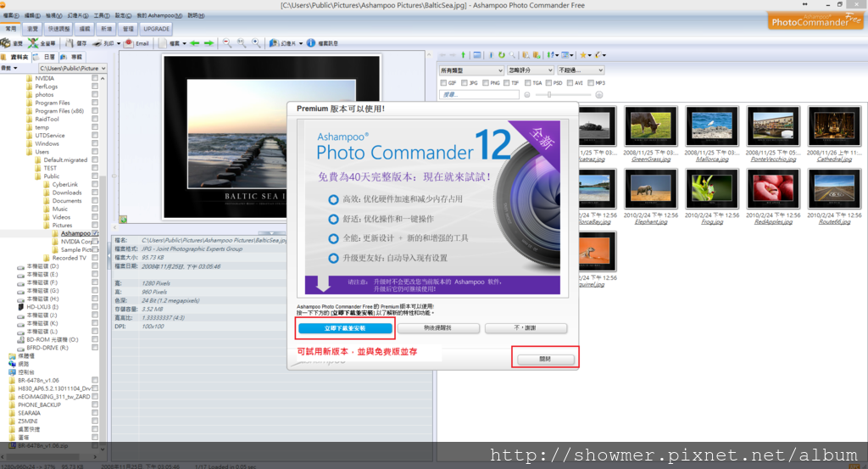Click the refresh icon in browser toolbar
This screenshot has height=469, width=868.
(x=502, y=55)
